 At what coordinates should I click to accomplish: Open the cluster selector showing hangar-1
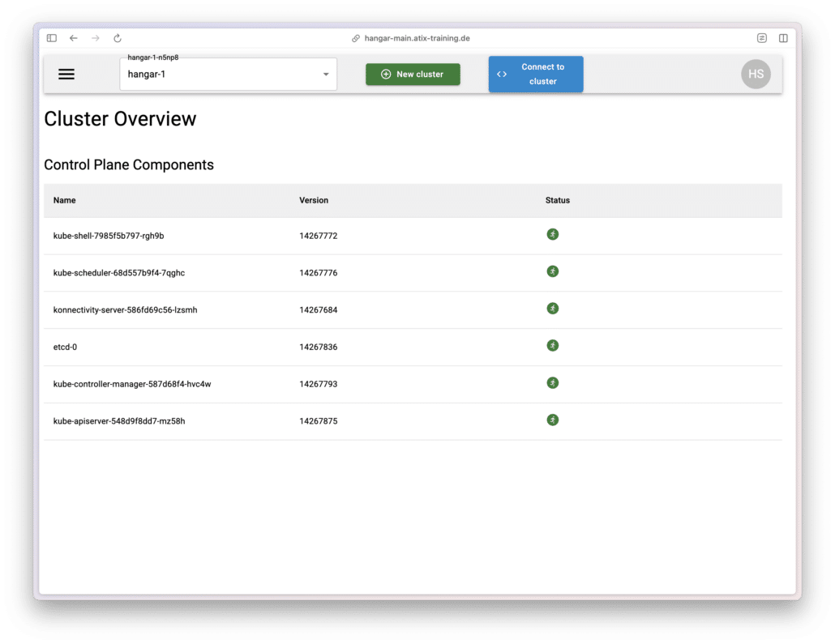pyautogui.click(x=219, y=75)
